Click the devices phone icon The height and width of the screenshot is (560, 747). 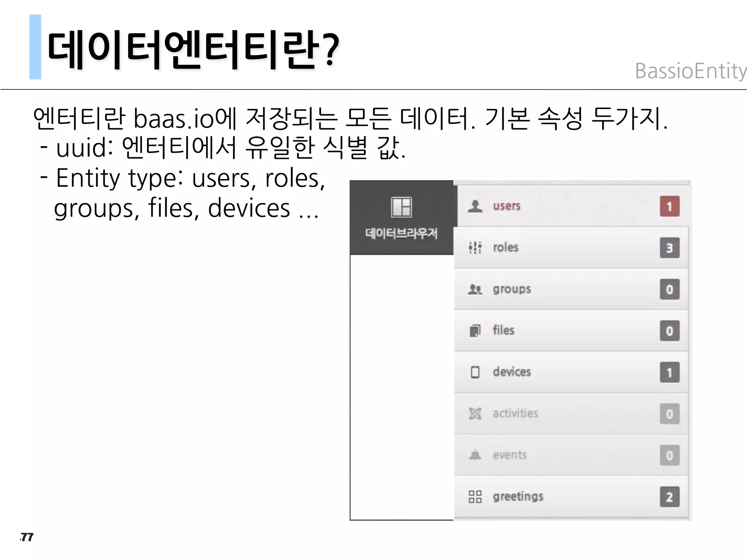475,372
